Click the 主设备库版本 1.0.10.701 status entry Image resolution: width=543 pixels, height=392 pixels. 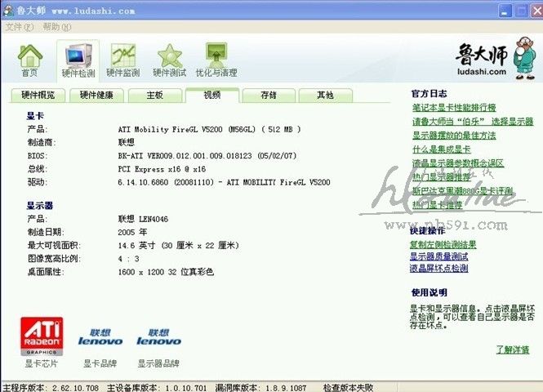point(157,388)
